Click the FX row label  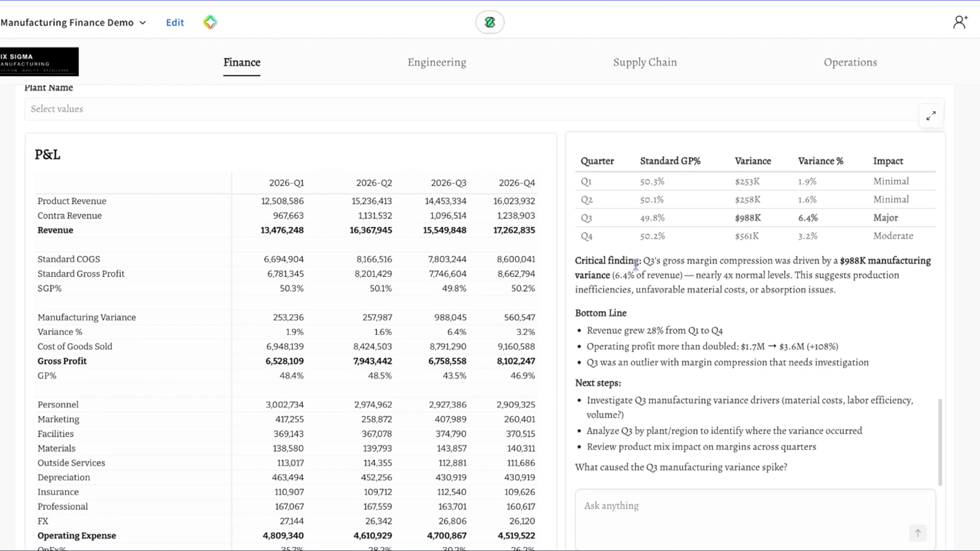click(x=43, y=521)
